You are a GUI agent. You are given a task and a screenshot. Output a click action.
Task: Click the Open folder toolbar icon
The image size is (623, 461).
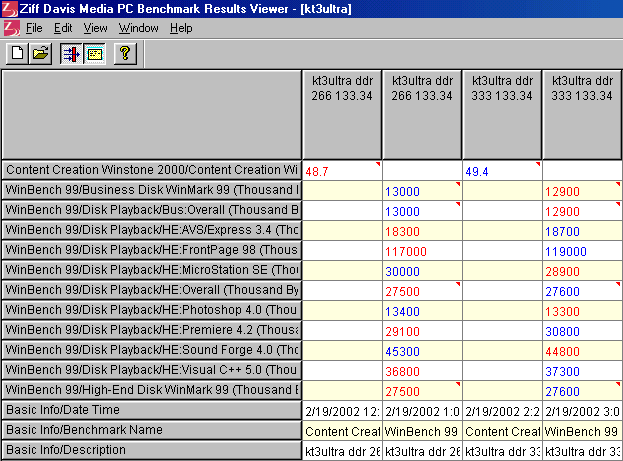tap(40, 53)
